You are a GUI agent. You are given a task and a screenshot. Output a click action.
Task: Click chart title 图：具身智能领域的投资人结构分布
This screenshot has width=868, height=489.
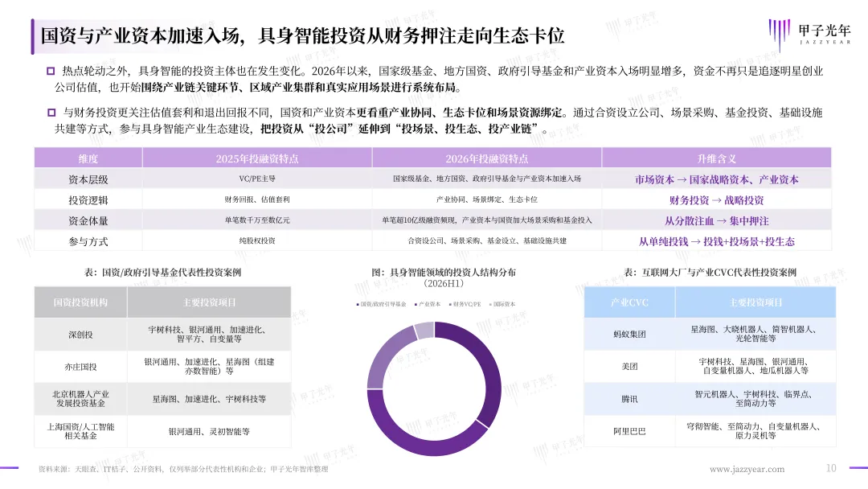coord(444,273)
